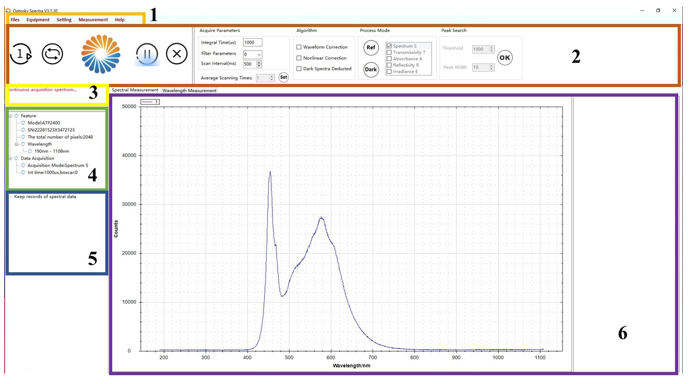This screenshot has height=384, width=693.
Task: Select Acquisition Mode:Spectrum S item
Action: point(58,165)
